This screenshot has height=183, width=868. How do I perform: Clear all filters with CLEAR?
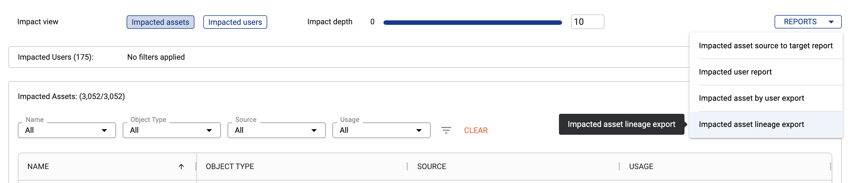tap(476, 131)
